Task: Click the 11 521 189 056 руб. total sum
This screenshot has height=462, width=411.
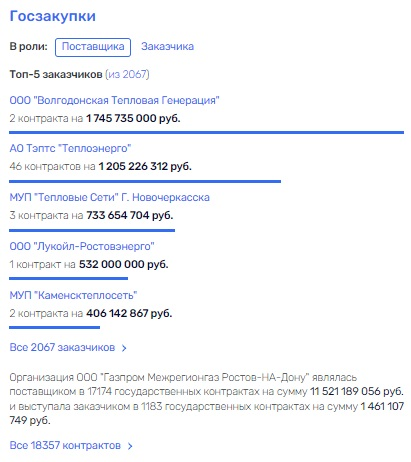Action: (x=357, y=391)
